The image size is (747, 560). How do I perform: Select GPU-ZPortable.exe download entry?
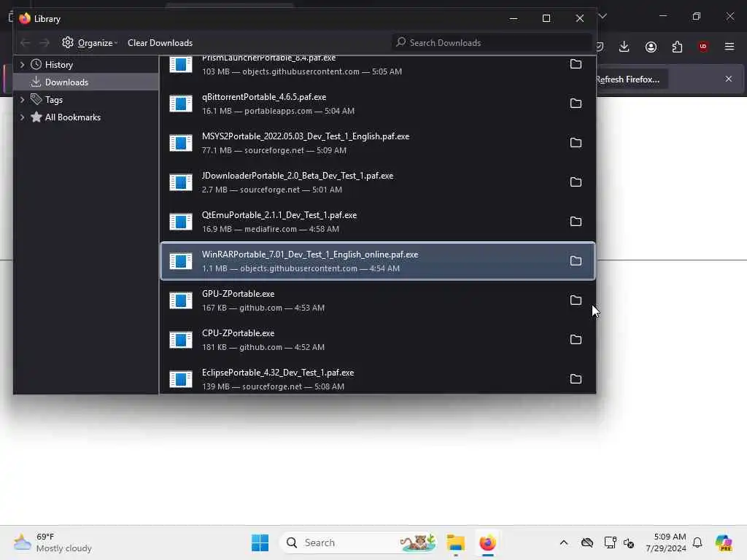coord(378,300)
